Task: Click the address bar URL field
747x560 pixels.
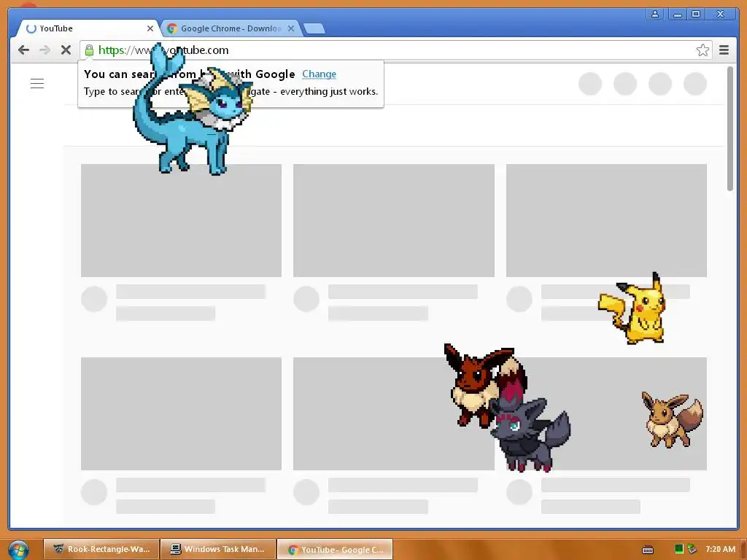Action: coord(395,50)
